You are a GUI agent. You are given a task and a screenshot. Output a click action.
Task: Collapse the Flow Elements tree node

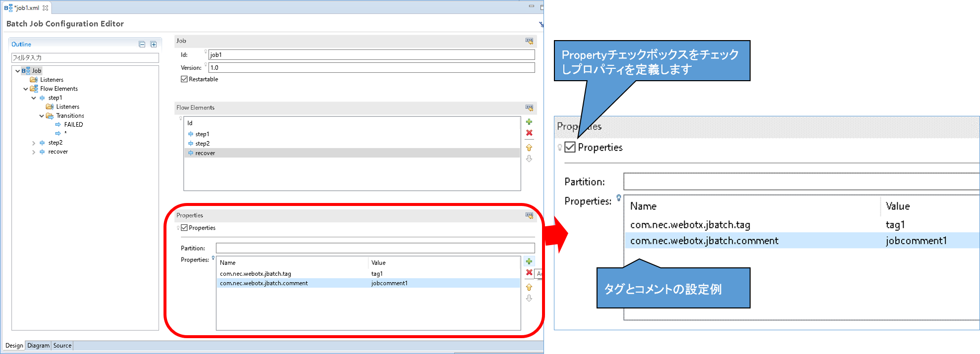(26, 89)
